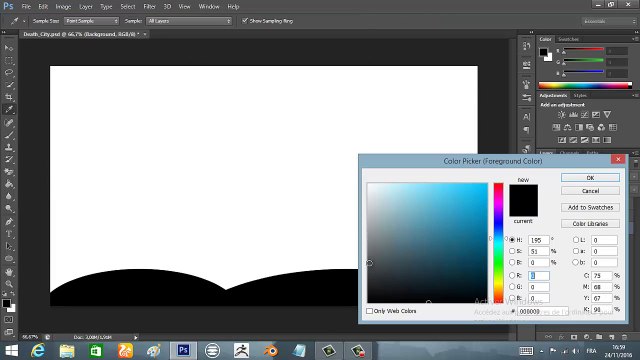Select the H hue radio button

click(512, 240)
